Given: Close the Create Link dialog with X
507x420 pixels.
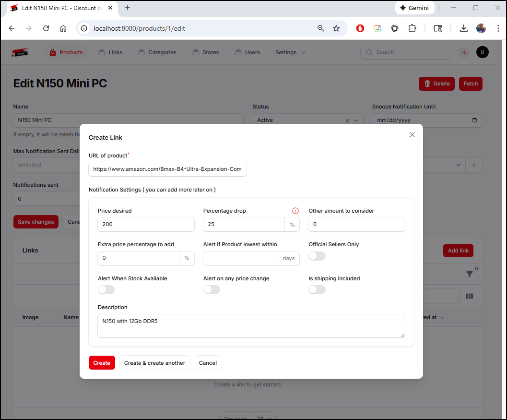Looking at the screenshot, I should (x=412, y=135).
